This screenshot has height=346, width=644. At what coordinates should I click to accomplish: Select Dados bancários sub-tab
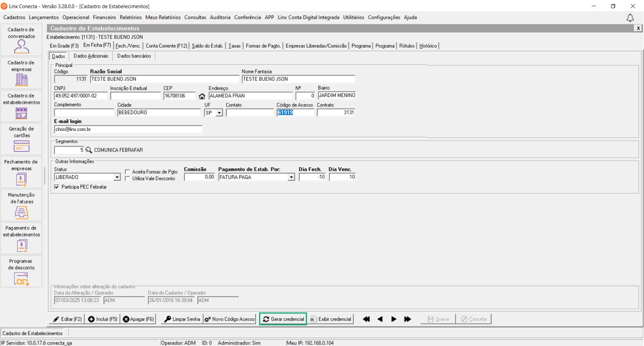click(x=134, y=56)
